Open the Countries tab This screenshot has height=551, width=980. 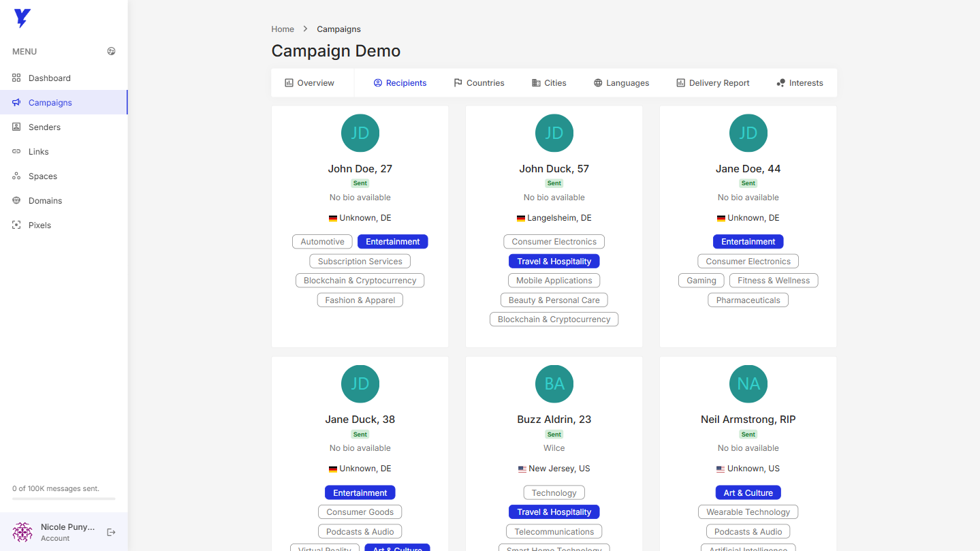(479, 83)
